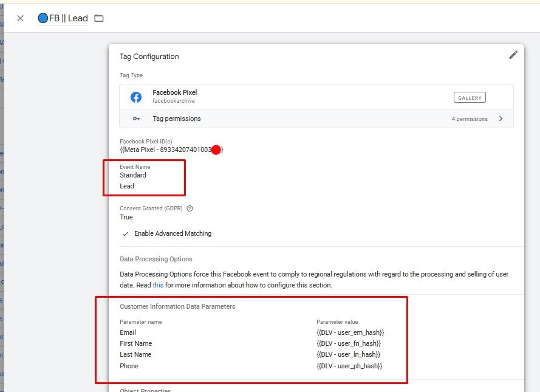
Task: Select the {{DLV - user_em_hash}} value
Action: click(350, 332)
